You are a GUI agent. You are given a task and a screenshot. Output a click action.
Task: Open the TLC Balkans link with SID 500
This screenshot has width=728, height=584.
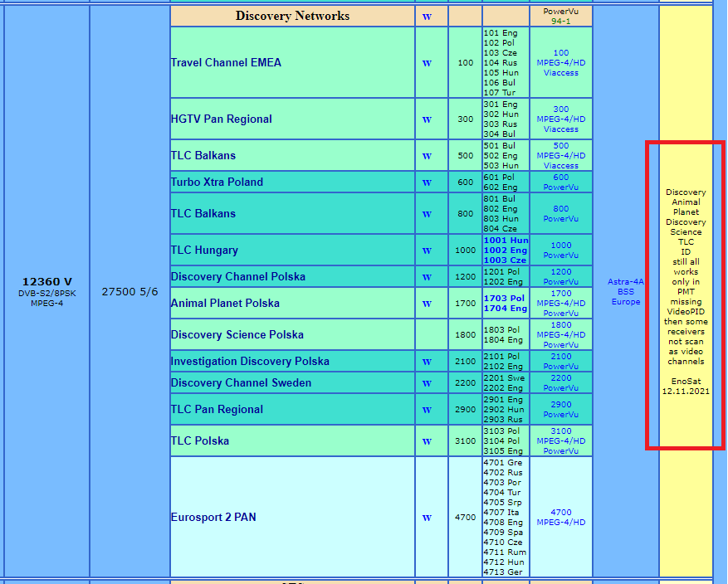[x=203, y=155]
